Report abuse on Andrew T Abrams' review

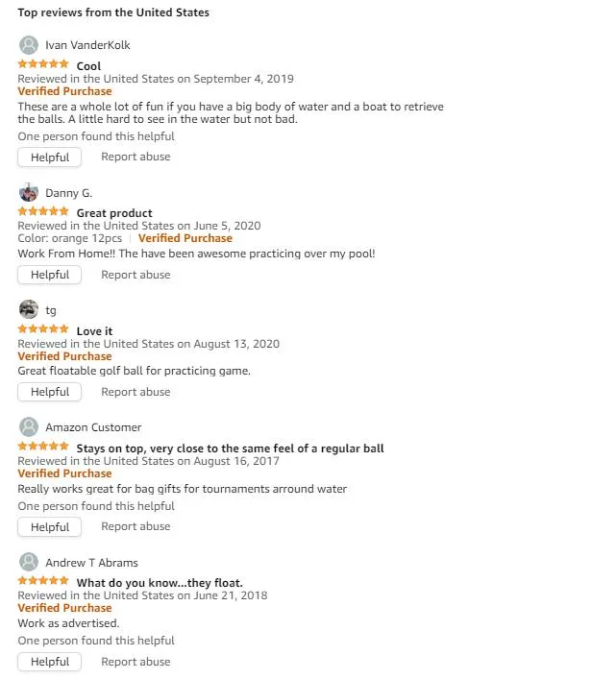[x=136, y=662]
